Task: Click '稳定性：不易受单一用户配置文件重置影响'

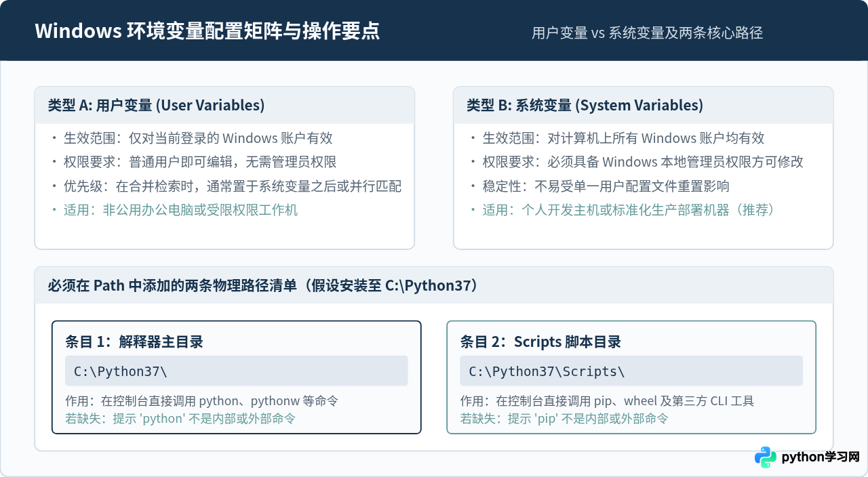Action: (x=606, y=186)
